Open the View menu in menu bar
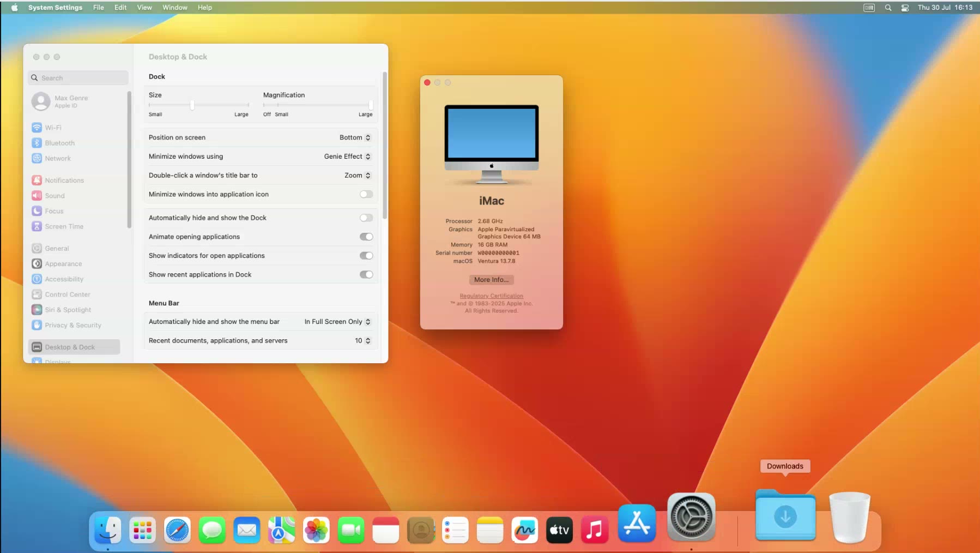Image resolution: width=980 pixels, height=553 pixels. [x=144, y=8]
